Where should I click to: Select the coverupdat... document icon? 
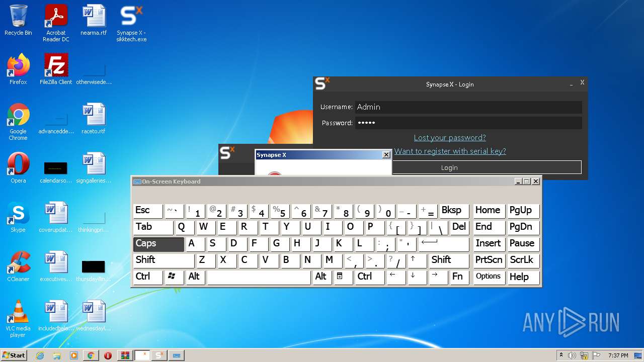pyautogui.click(x=56, y=217)
